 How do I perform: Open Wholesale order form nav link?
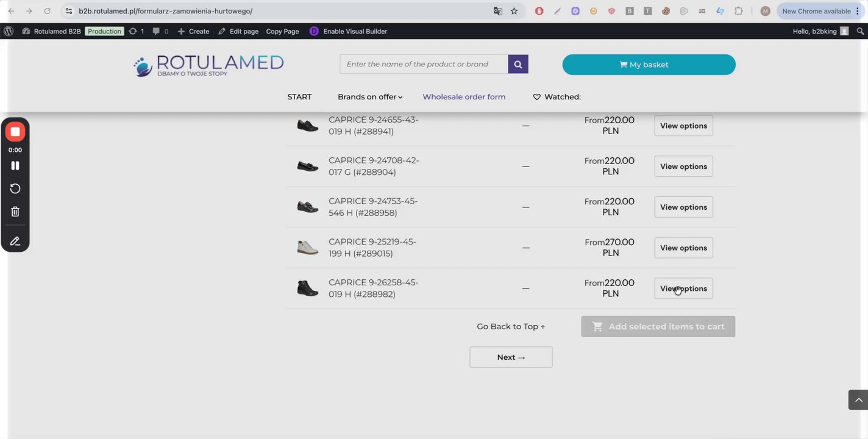point(464,97)
